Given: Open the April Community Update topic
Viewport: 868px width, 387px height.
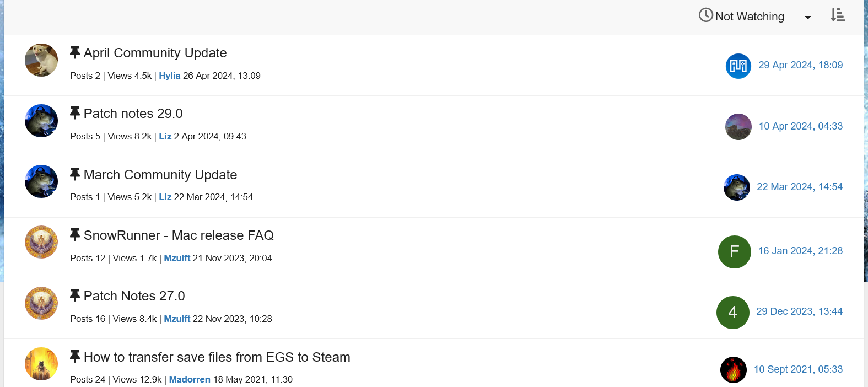Looking at the screenshot, I should (x=155, y=53).
